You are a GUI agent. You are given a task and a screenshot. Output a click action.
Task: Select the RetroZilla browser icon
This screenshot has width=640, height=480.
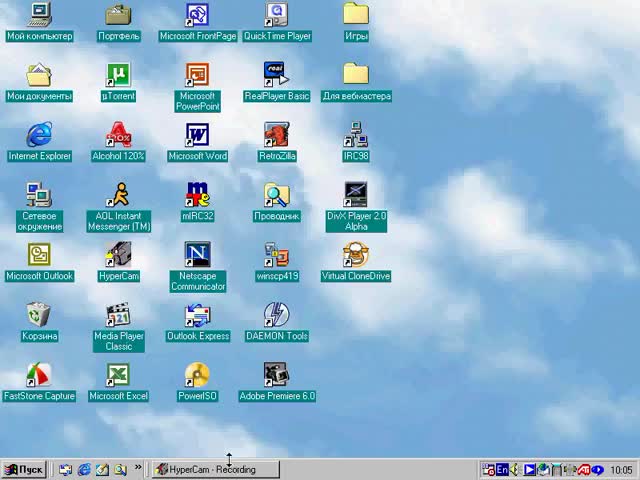pyautogui.click(x=277, y=135)
